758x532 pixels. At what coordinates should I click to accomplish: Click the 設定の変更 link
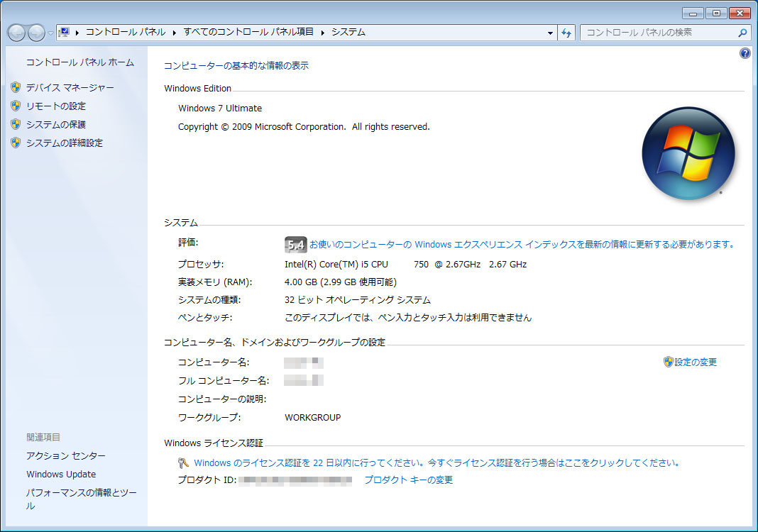click(695, 362)
